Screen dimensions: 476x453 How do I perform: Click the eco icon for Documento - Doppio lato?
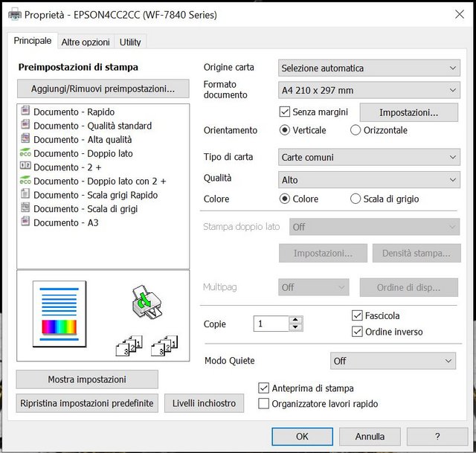(x=25, y=152)
